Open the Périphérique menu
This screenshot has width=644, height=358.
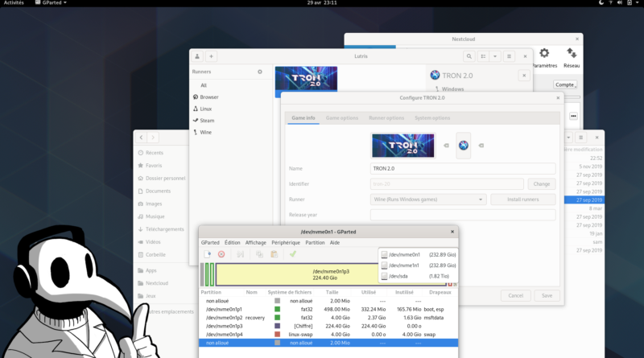(286, 243)
